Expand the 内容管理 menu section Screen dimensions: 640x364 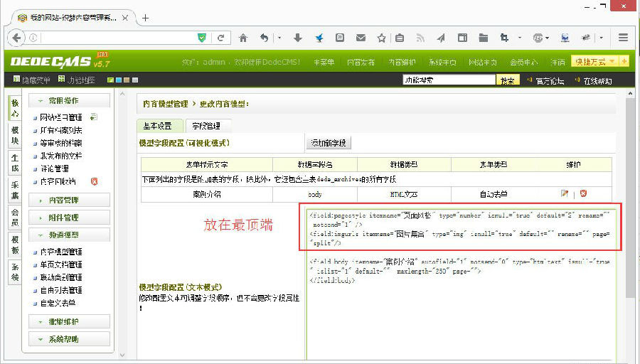(69, 200)
